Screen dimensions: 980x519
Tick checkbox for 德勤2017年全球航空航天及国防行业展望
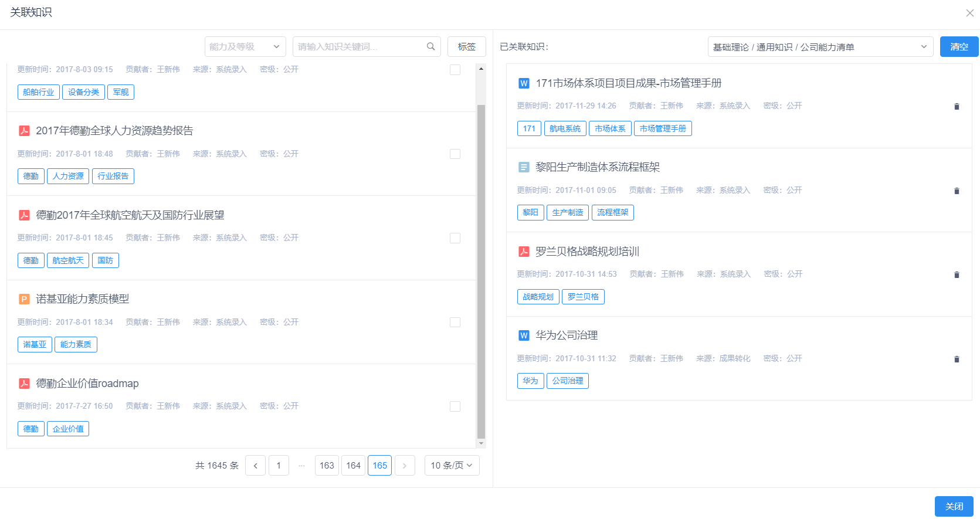(455, 238)
